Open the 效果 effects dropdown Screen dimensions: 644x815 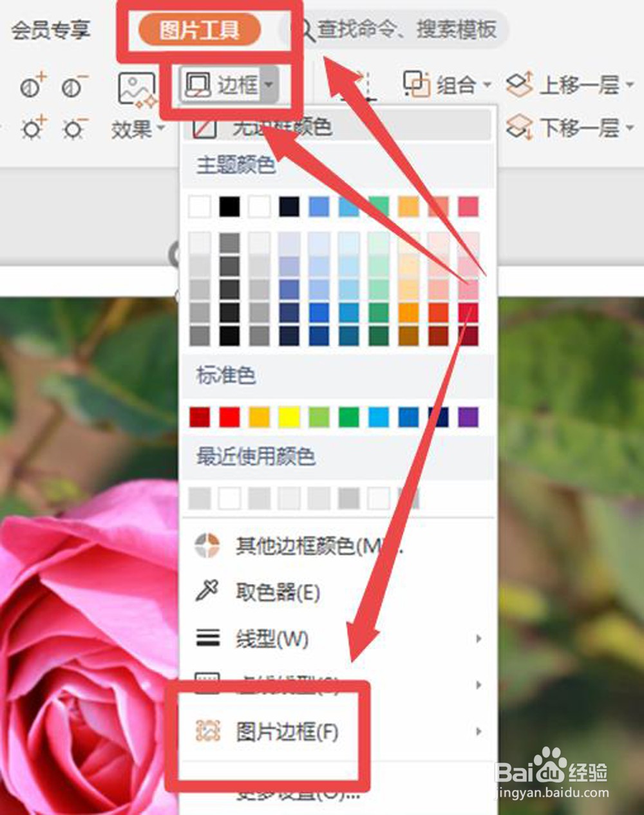pos(135,127)
